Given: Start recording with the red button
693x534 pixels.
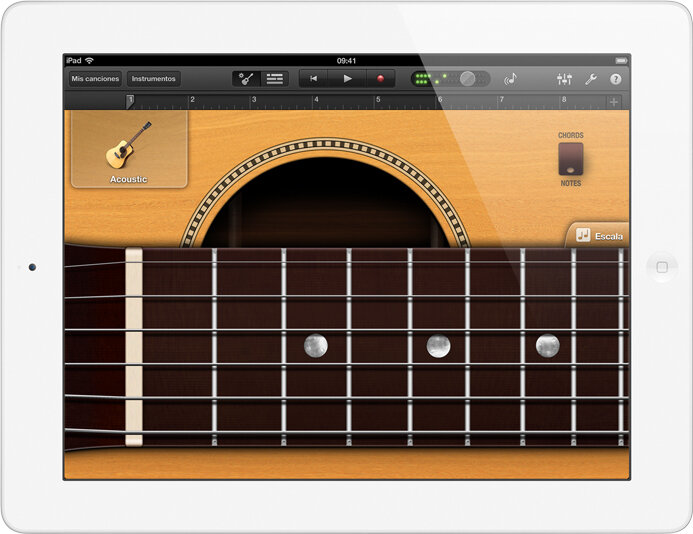Looking at the screenshot, I should [380, 79].
